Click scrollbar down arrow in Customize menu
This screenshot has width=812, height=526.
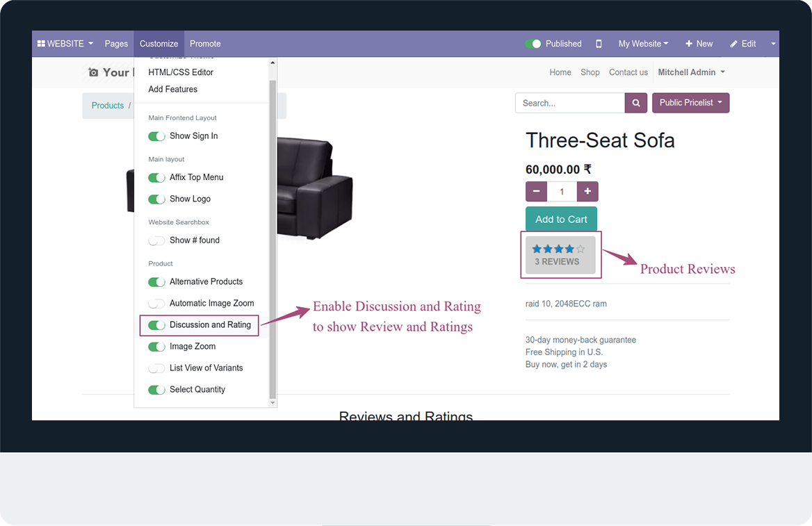pyautogui.click(x=273, y=403)
